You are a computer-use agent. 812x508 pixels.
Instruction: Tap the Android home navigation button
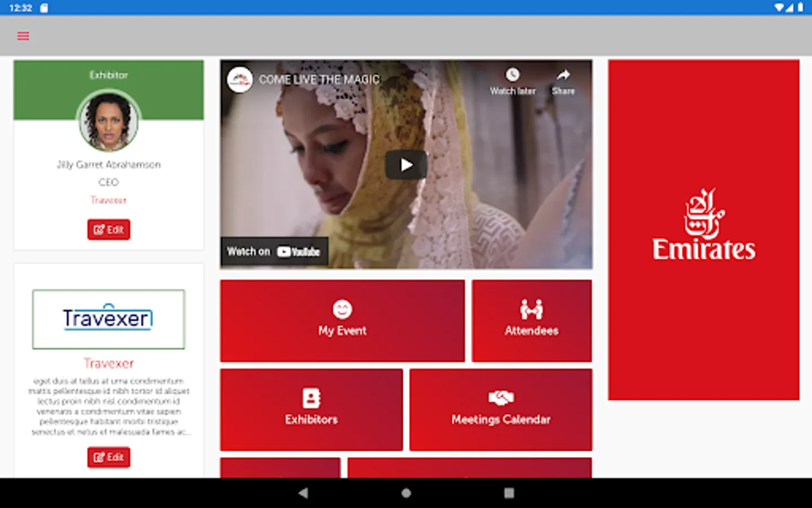click(x=406, y=493)
